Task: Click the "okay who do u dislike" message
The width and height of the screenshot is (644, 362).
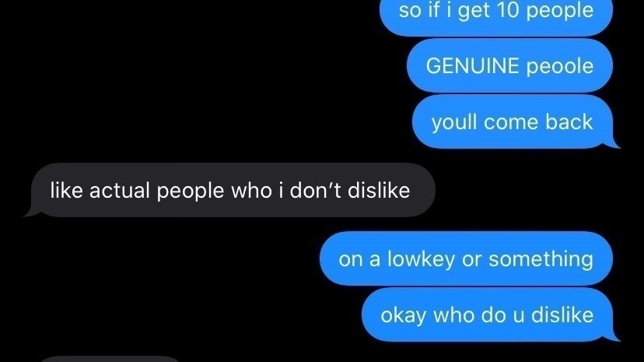Action: (487, 315)
